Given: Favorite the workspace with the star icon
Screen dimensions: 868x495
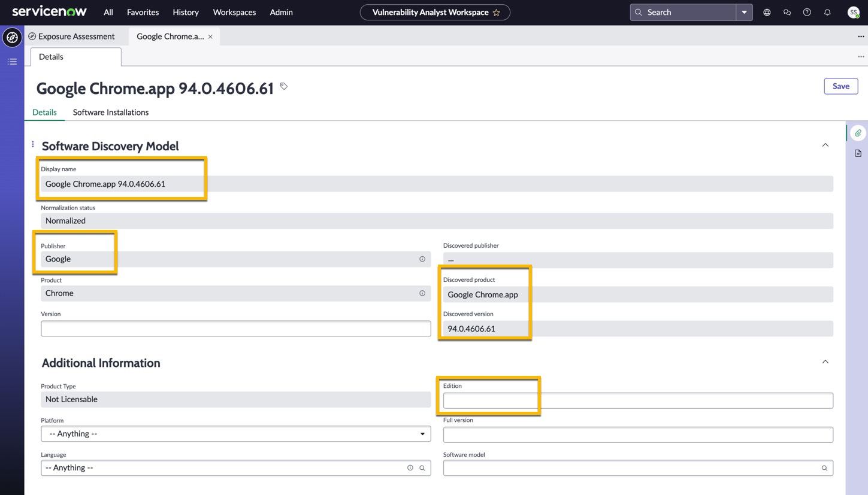Looking at the screenshot, I should (x=496, y=12).
